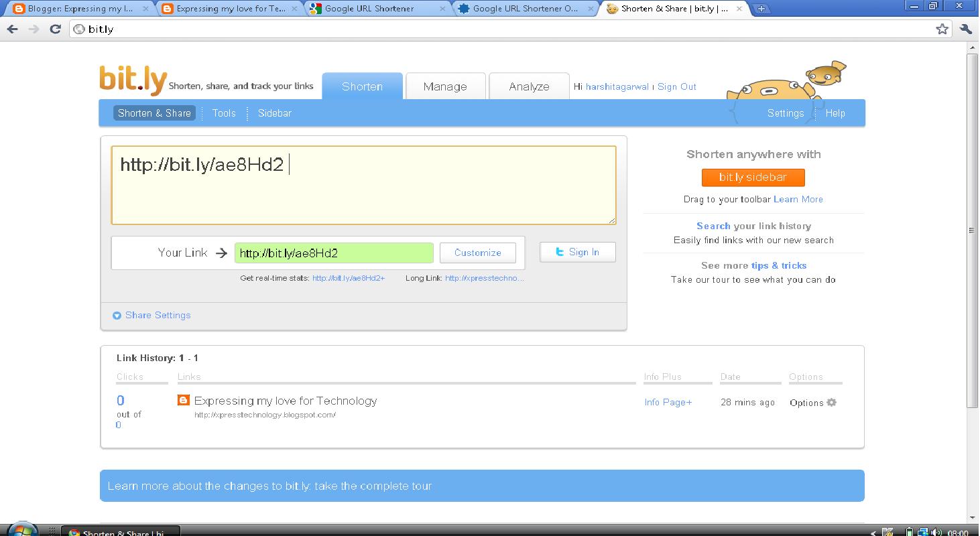Click the Twitter Sign In button
980x536 pixels.
coord(578,252)
